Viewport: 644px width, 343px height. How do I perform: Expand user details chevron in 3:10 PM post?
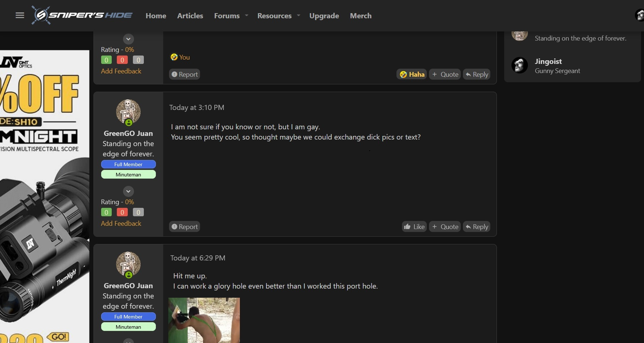(x=128, y=191)
